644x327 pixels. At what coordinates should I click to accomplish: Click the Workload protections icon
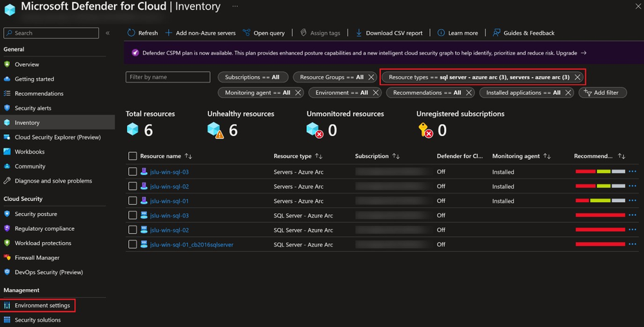click(7, 243)
